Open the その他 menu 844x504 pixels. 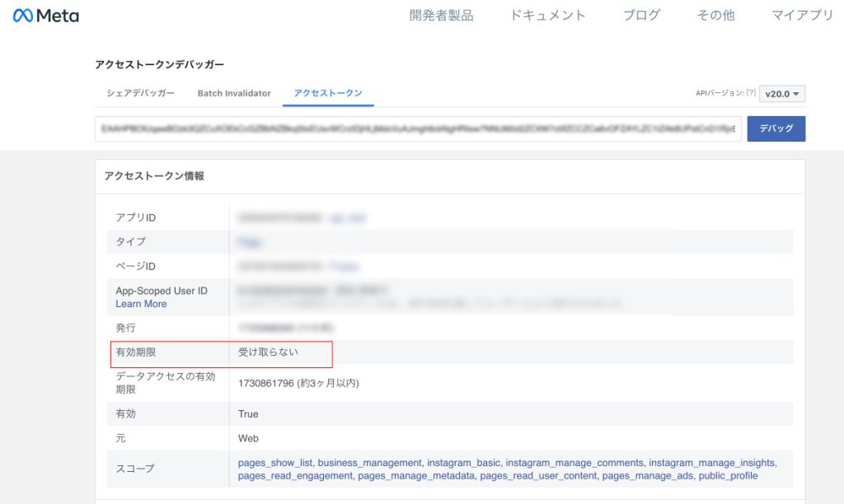tap(715, 16)
